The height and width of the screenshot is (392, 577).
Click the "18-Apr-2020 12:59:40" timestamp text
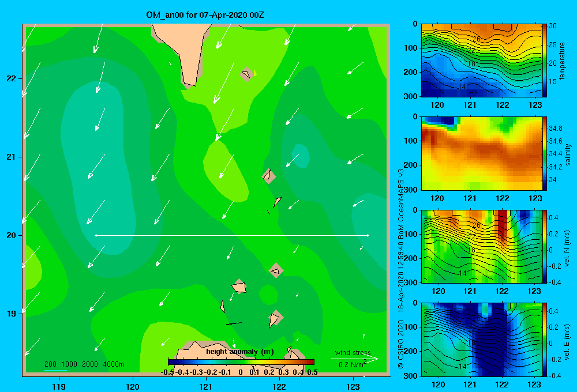pos(401,278)
